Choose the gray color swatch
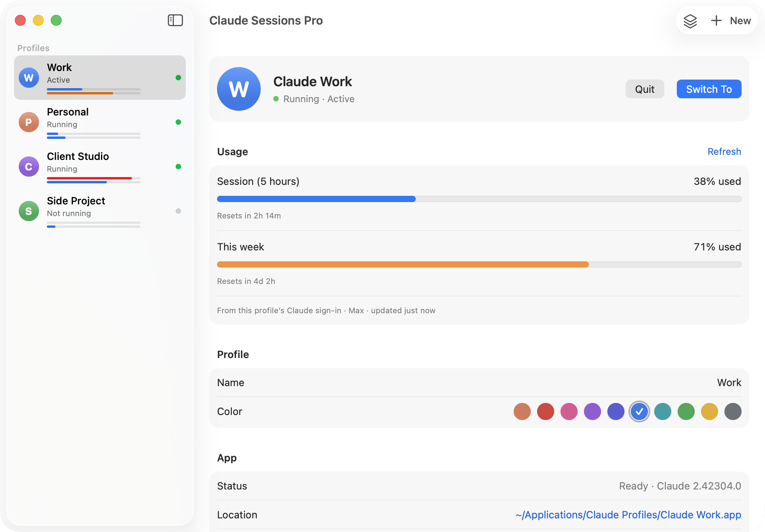 tap(733, 411)
